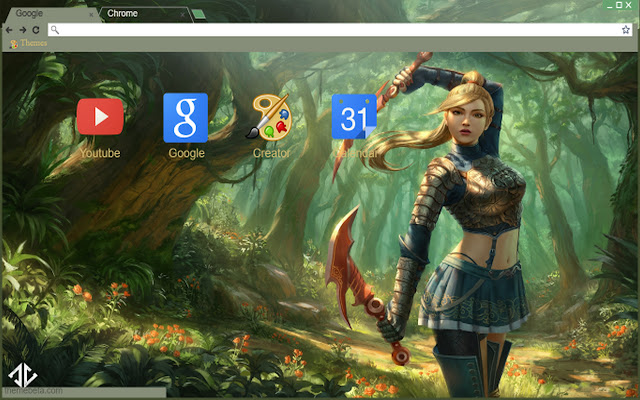The width and height of the screenshot is (640, 400).
Task: Close the browser window
Action: pyautogui.click(x=629, y=5)
